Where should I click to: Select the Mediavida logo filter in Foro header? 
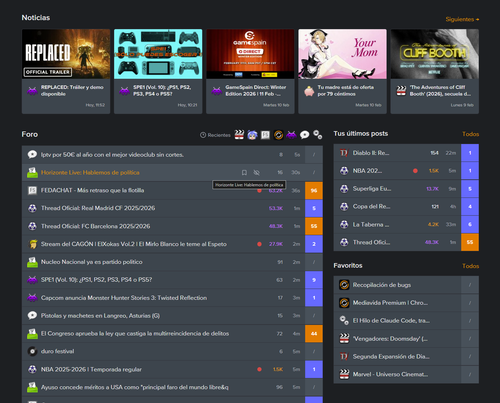(278, 135)
